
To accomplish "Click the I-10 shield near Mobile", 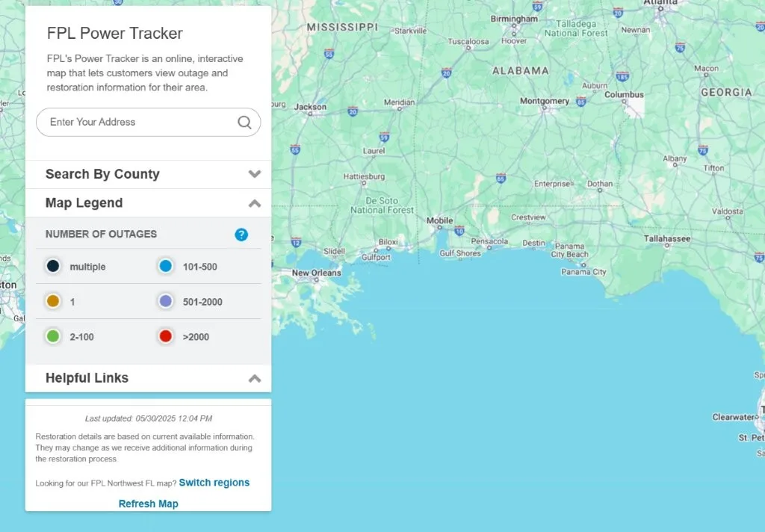I will click(x=459, y=231).
